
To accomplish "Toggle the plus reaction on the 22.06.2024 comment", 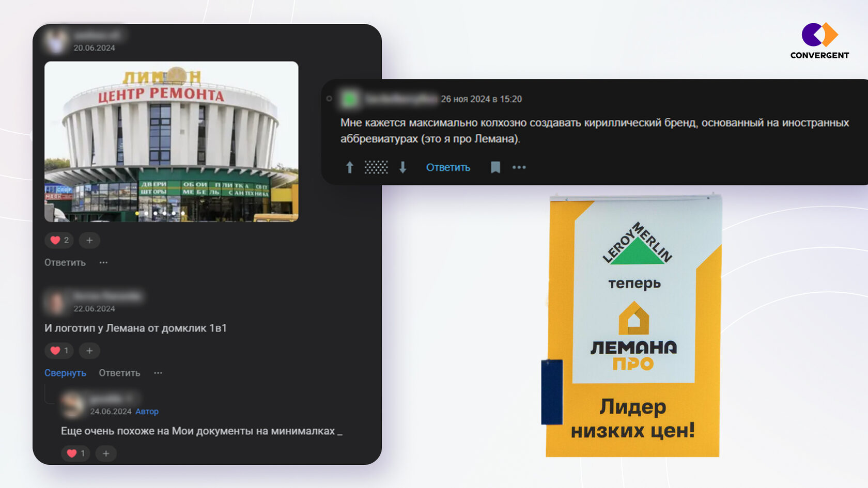I will point(89,351).
